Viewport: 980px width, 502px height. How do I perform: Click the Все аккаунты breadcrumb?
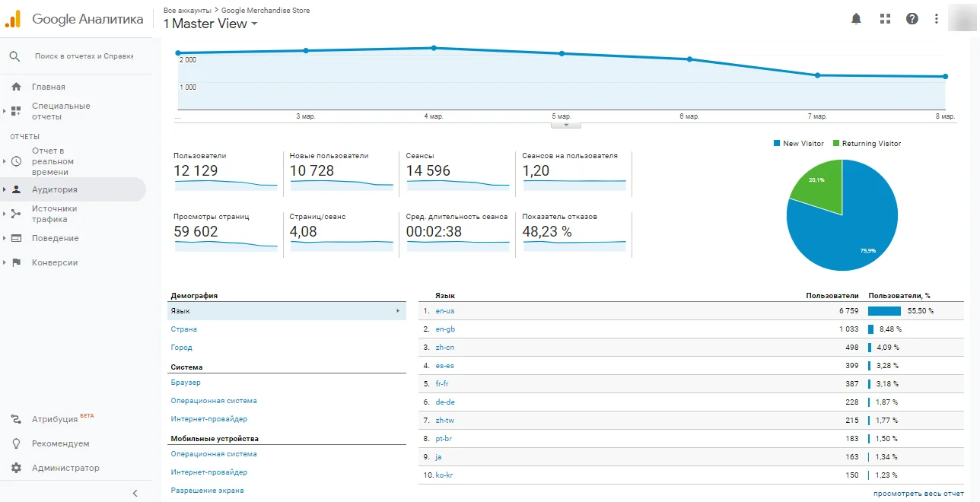pyautogui.click(x=187, y=11)
